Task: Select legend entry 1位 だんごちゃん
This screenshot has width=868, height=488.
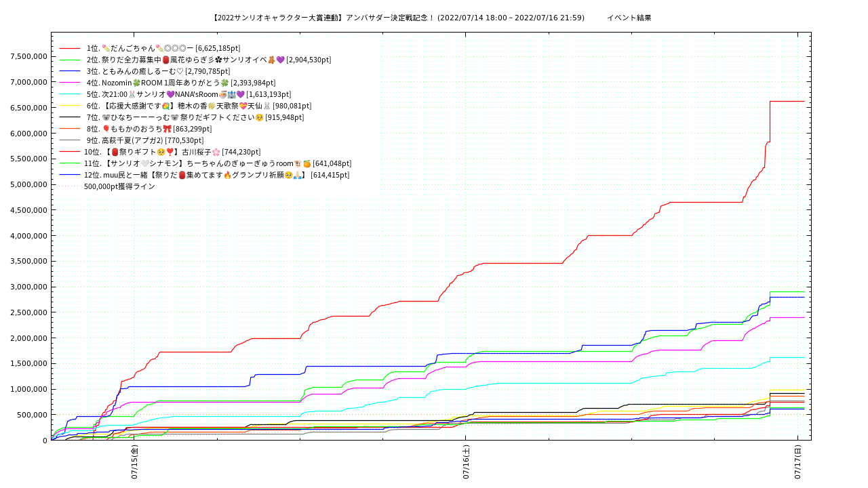Action: tap(163, 48)
